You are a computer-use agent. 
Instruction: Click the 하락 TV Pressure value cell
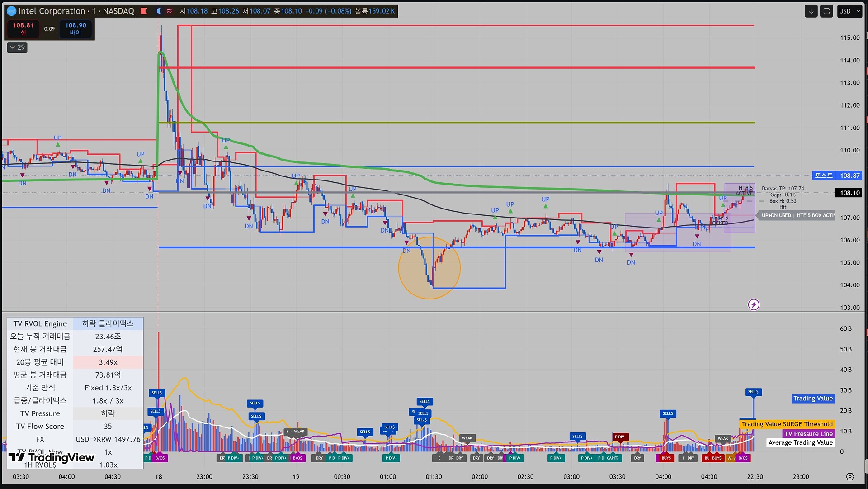pos(108,413)
